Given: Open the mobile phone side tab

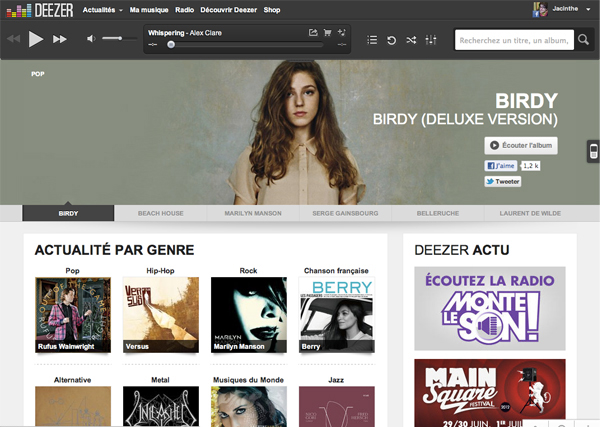Looking at the screenshot, I should tap(593, 152).
